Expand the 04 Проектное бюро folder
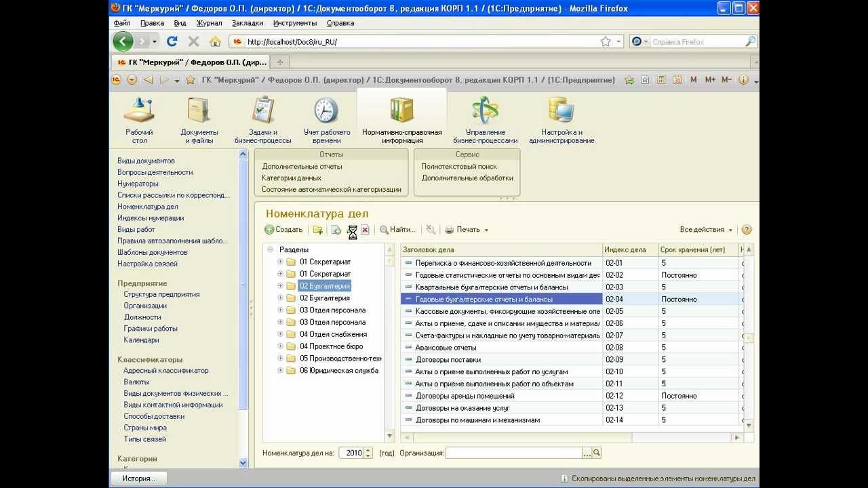The image size is (868, 488). coord(280,346)
